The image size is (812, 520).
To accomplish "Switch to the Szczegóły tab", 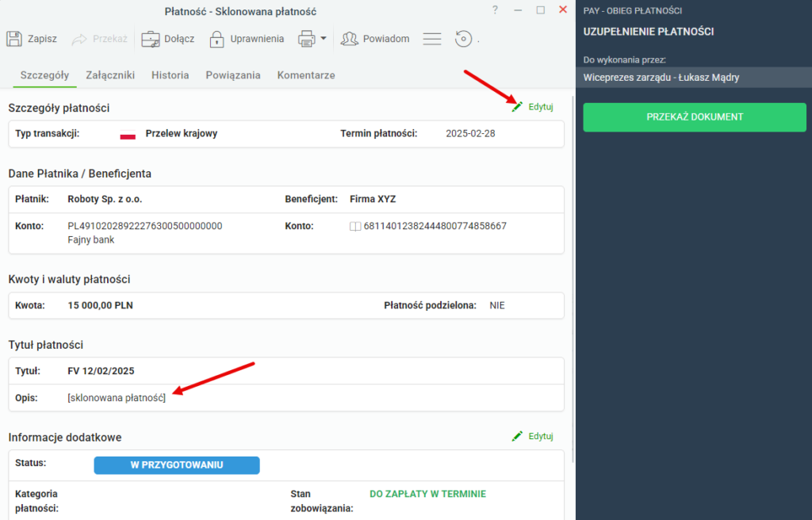I will tap(44, 75).
